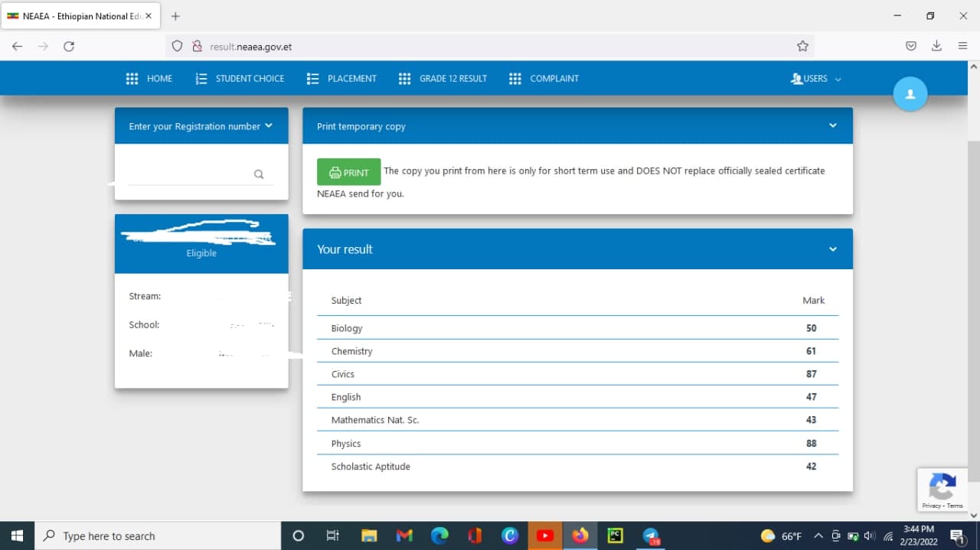Click the Physics mark 88
Screen dimensions: 980x550
click(811, 443)
